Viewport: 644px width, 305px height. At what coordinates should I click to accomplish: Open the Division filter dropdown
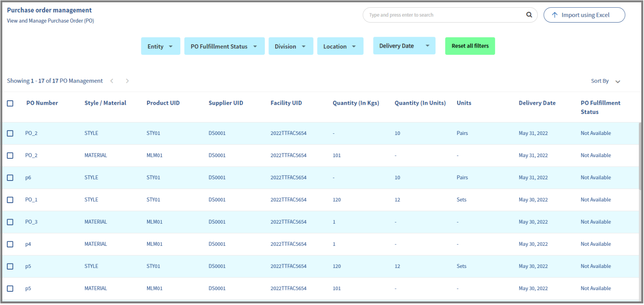[x=291, y=46]
